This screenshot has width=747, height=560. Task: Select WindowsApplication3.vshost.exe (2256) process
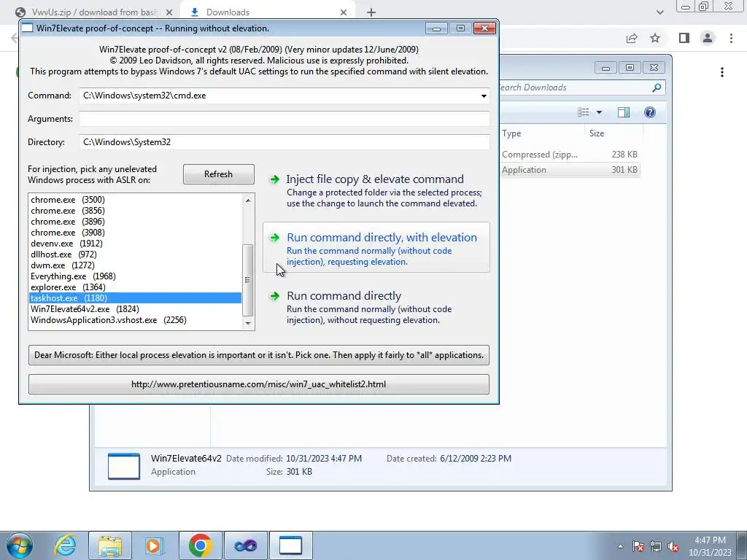click(135, 320)
